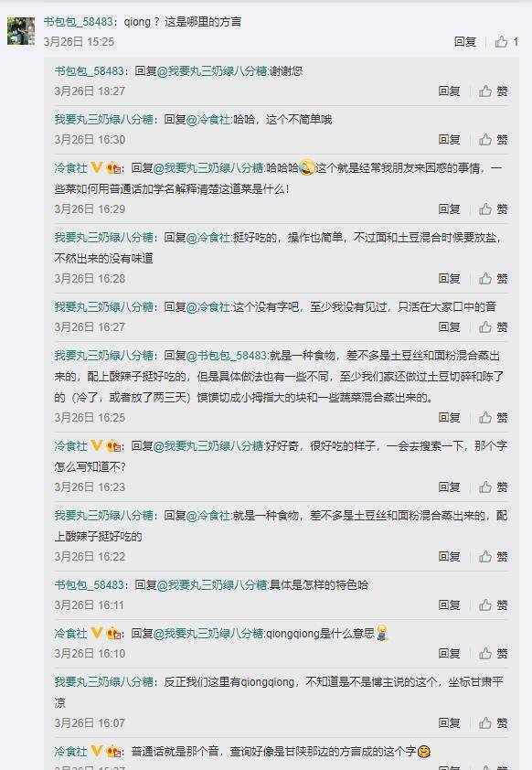Open the top commenter's username 书包包_58483
This screenshot has width=532, height=770.
click(x=78, y=22)
